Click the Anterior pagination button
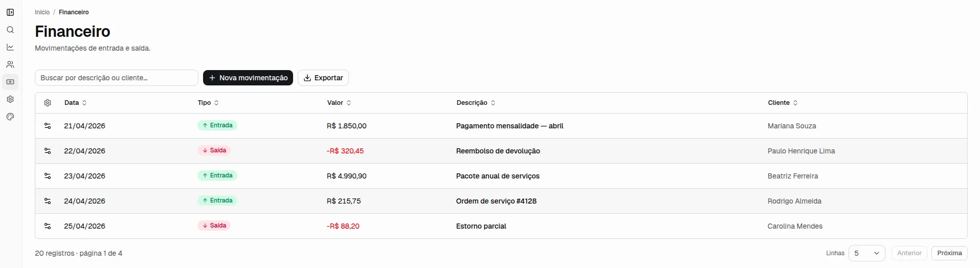Image resolution: width=980 pixels, height=268 pixels. tap(909, 253)
